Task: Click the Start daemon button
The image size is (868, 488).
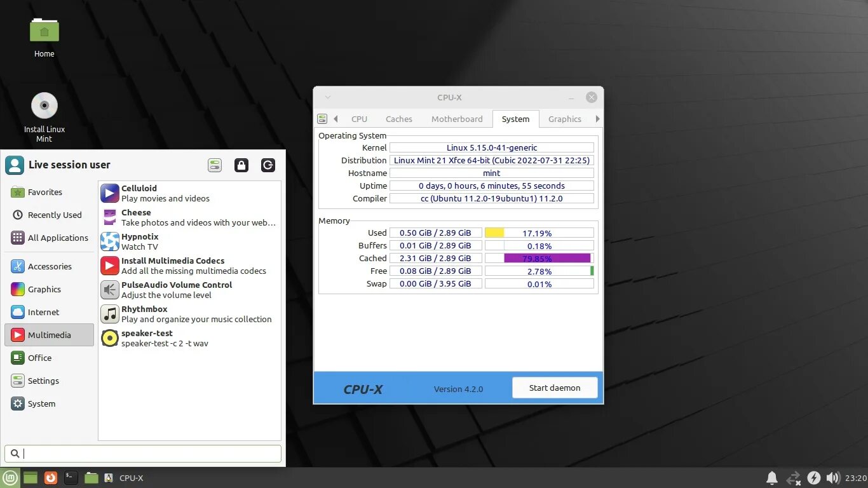Action: tap(555, 388)
